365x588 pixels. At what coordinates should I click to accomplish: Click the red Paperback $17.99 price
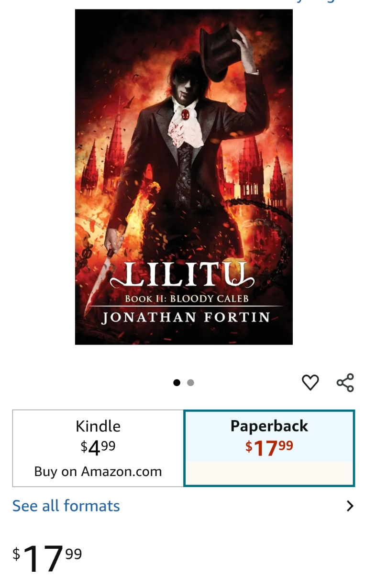[x=269, y=447]
